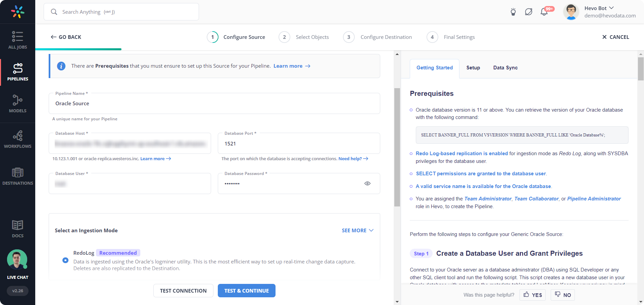This screenshot has height=305, width=644.
Task: Click the Hevo logo icon
Action: point(17,12)
